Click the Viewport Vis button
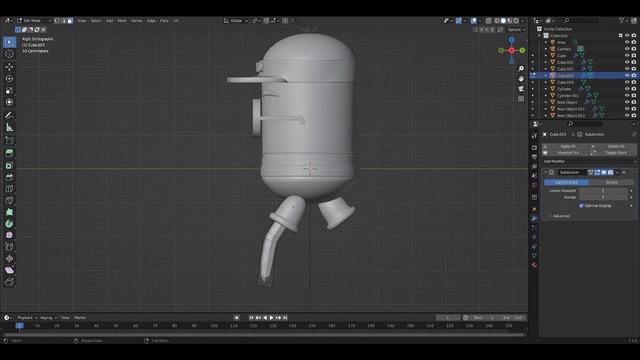Screen dimensions: 640x360 565,153
